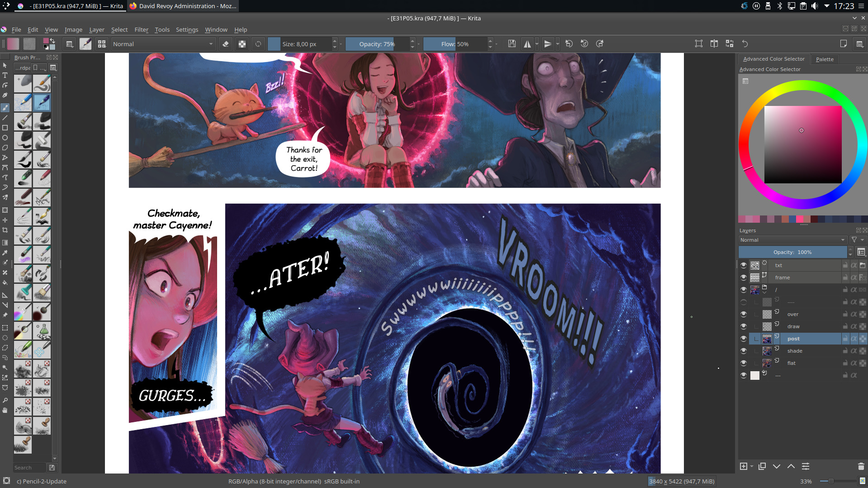Select the draw layer
This screenshot has width=868, height=488.
[793, 326]
